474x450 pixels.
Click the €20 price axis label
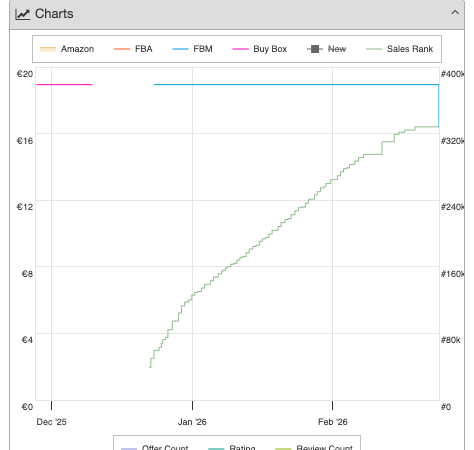[x=25, y=74]
